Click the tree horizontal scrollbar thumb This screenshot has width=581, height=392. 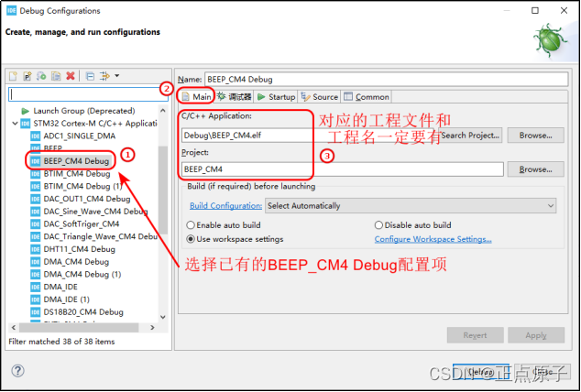[79, 328]
